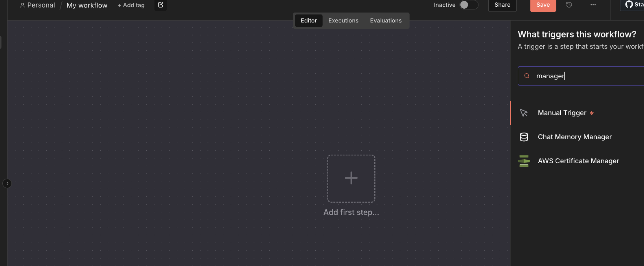Click the node search input field
The image size is (644, 266).
click(586, 76)
